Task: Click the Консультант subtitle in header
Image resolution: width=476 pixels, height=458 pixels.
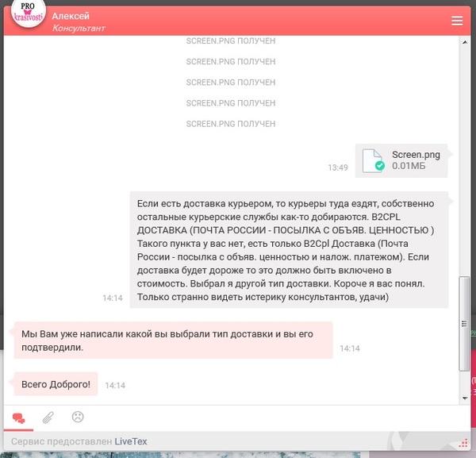Action: 79,29
